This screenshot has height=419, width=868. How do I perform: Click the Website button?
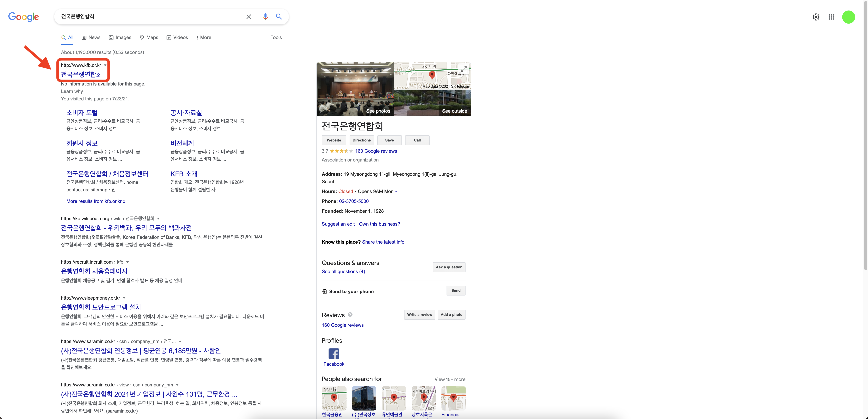coord(334,140)
